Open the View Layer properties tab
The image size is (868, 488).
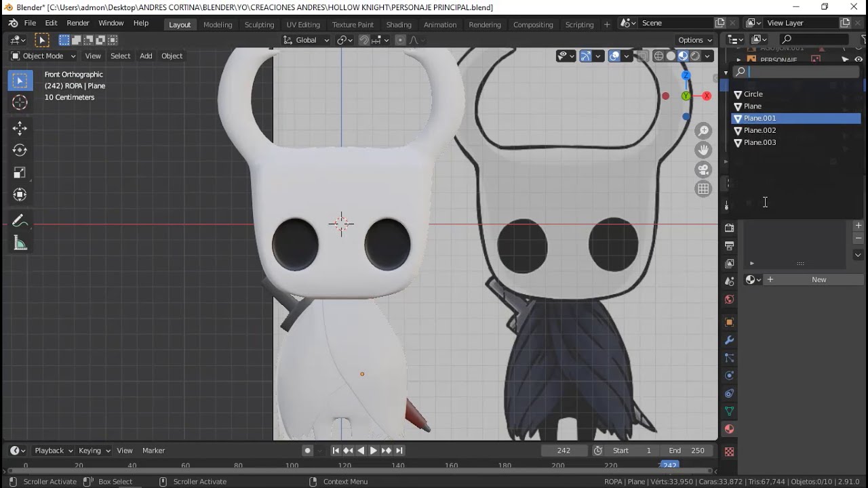click(730, 264)
